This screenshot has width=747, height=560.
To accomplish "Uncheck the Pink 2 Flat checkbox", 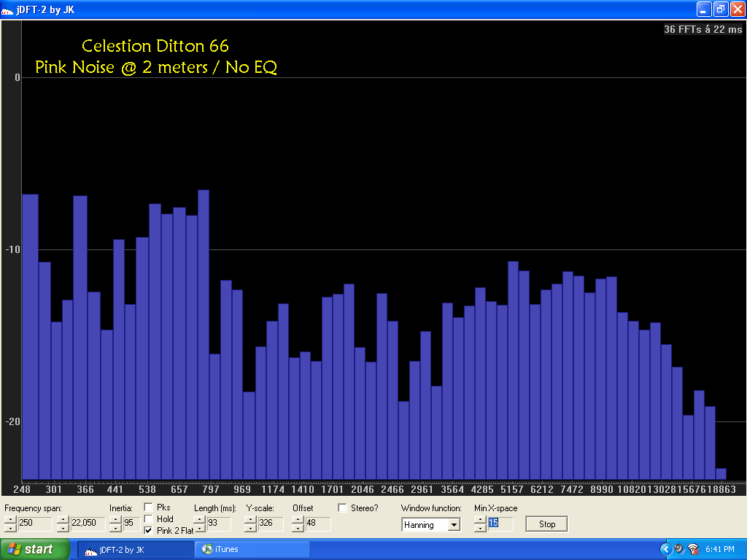I will (148, 530).
